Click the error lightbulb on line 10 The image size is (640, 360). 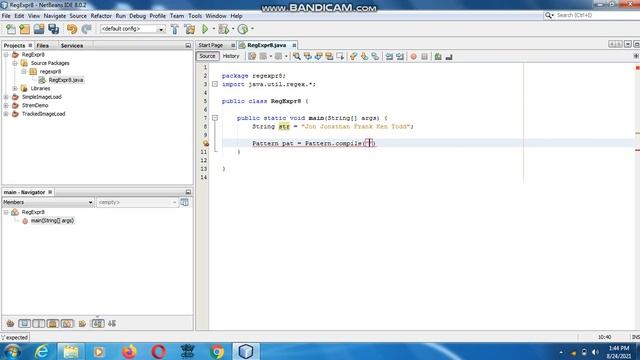[206, 143]
